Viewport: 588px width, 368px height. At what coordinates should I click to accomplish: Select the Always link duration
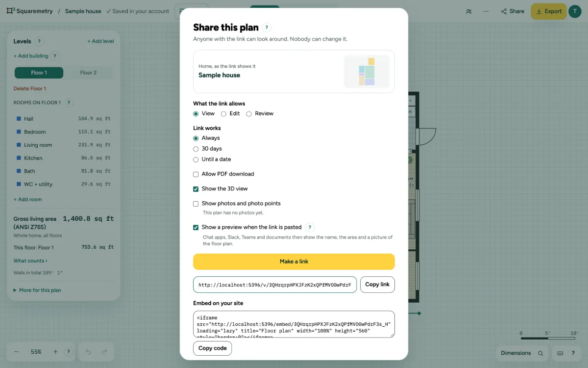[x=196, y=138]
